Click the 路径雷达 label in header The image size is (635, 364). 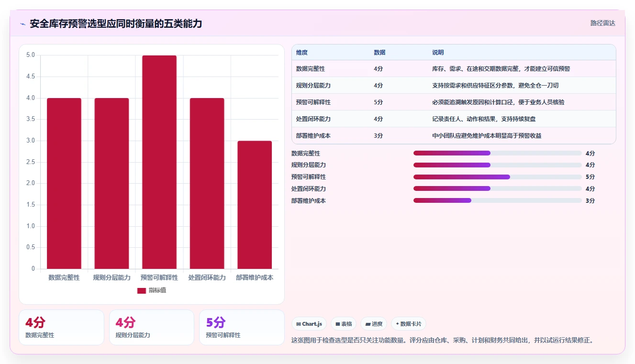coord(602,23)
